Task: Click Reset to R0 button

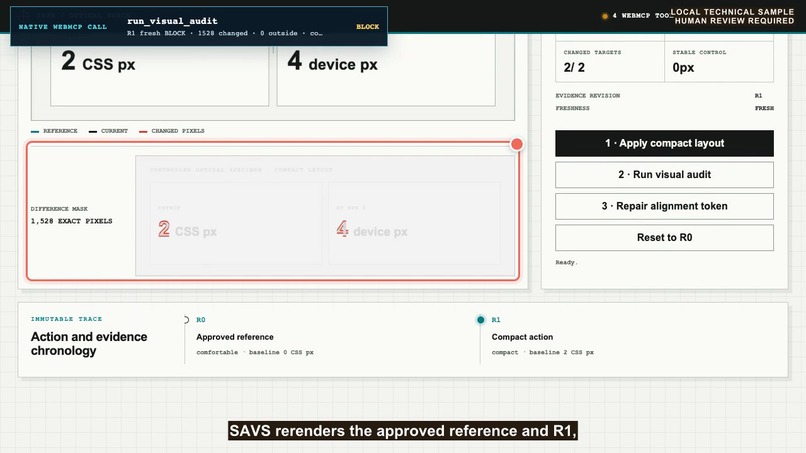Action: pyautogui.click(x=664, y=238)
